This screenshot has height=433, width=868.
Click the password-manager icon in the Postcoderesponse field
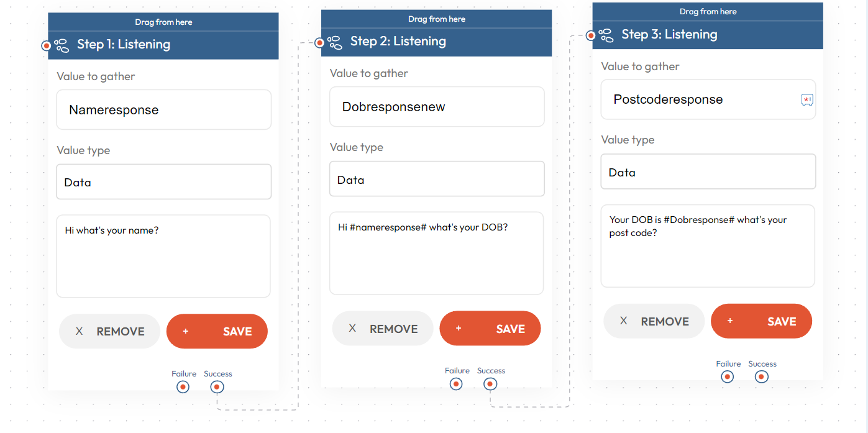coord(807,99)
